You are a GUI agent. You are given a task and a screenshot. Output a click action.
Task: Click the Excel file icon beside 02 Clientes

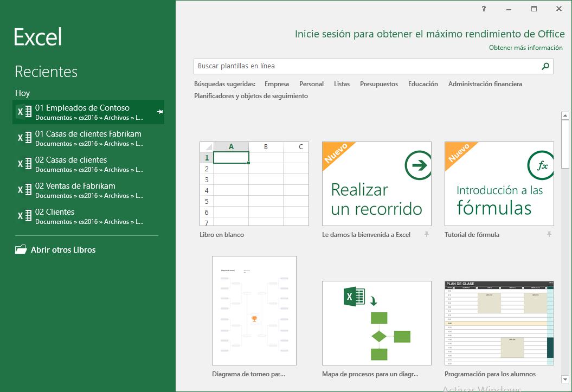click(x=24, y=215)
